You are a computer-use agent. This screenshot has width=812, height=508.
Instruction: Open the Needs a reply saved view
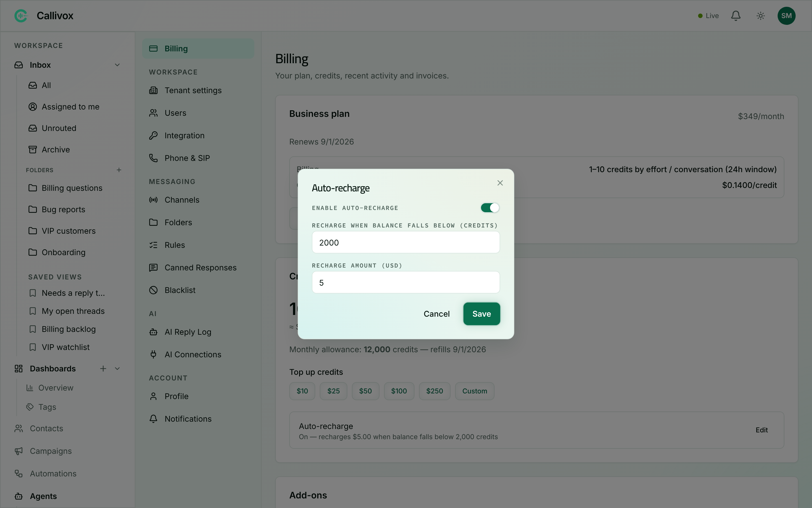tap(74, 293)
